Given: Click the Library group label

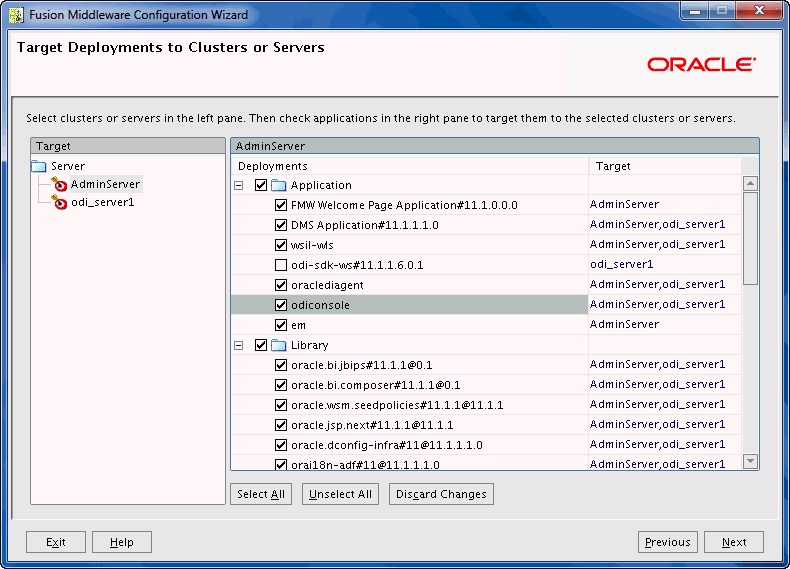Looking at the screenshot, I should pos(309,345).
